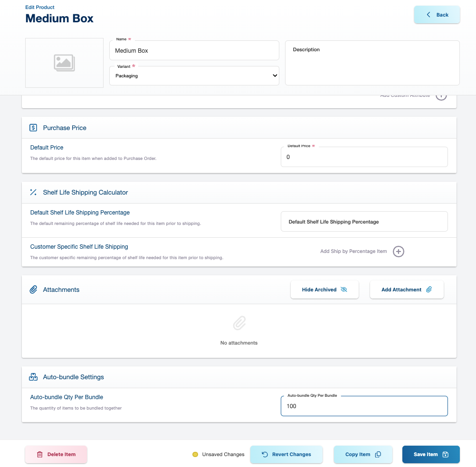Open the Variant dropdown showing Packaging
Viewport: 476px width, 467px height.
(x=194, y=75)
